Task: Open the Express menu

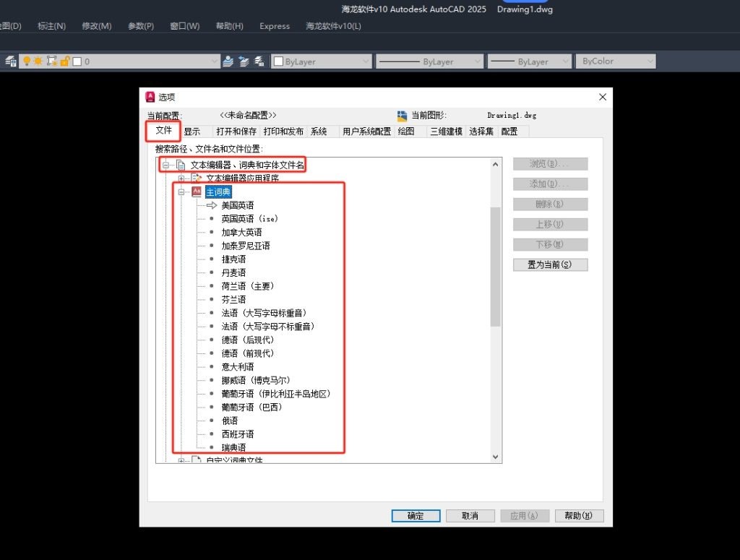Action: (x=275, y=26)
